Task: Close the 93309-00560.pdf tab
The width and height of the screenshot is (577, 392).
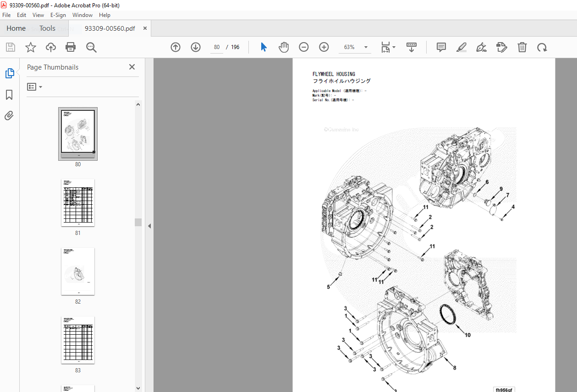Action: [x=145, y=28]
